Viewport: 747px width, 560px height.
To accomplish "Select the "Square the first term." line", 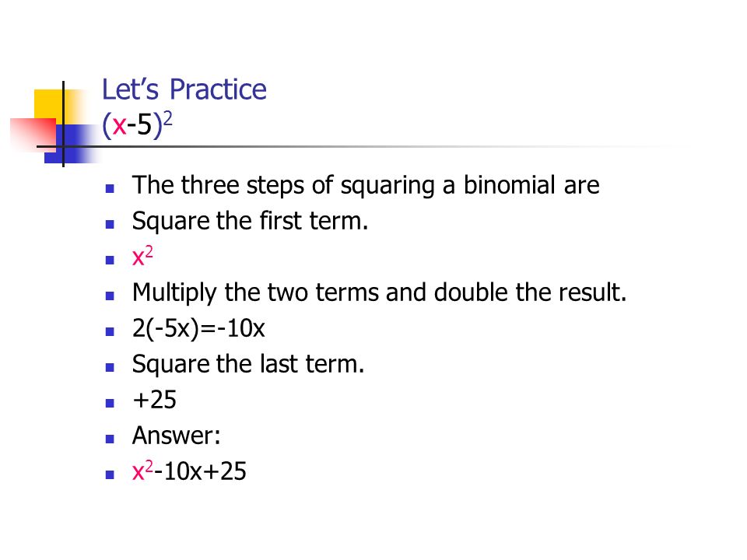I will pos(250,221).
